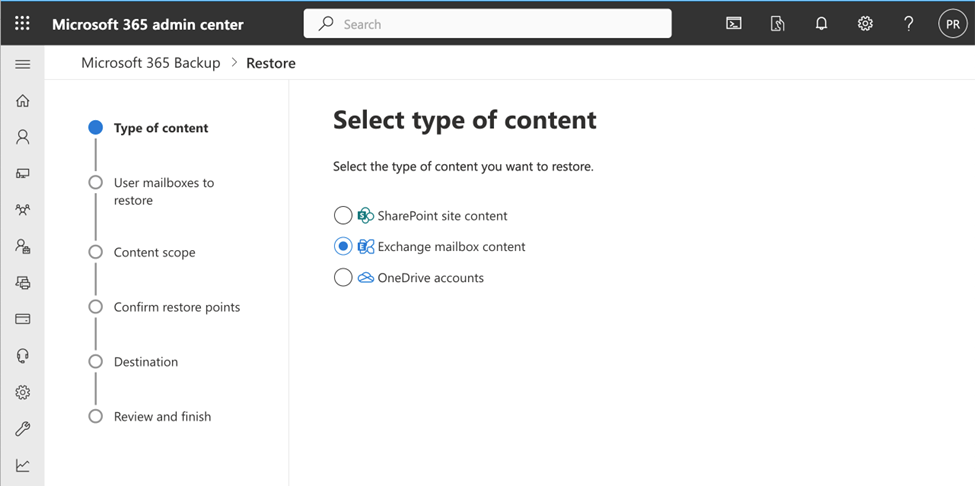Go to Content scope step

pyautogui.click(x=154, y=252)
